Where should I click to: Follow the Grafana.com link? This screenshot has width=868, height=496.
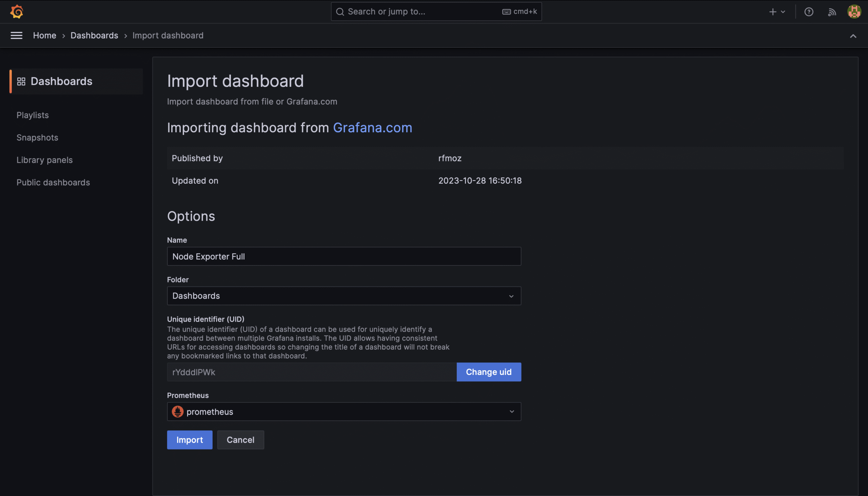pos(372,128)
